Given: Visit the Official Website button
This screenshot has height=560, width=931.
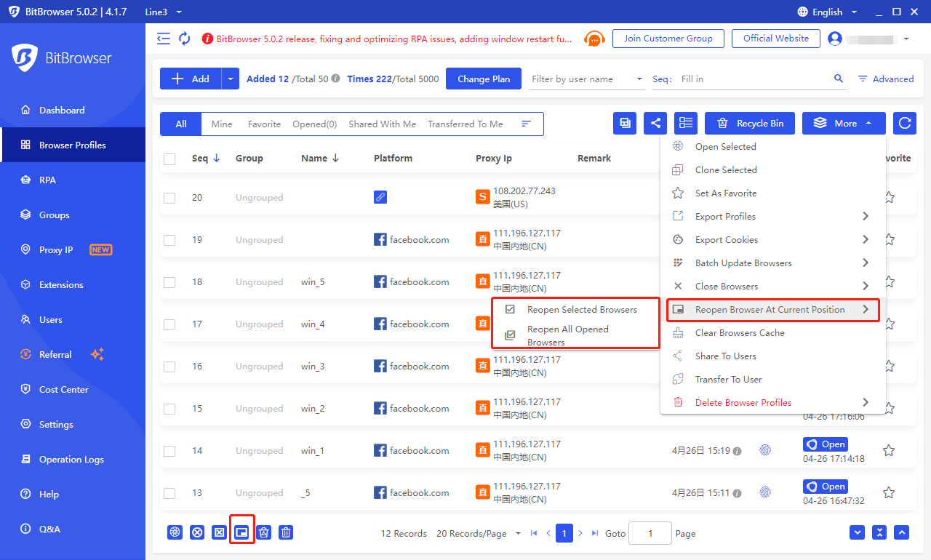Looking at the screenshot, I should pos(776,39).
